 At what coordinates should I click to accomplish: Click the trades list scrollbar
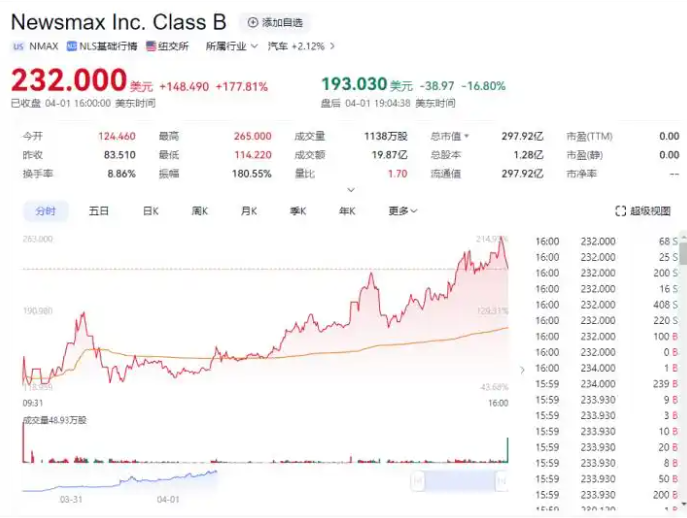pos(683,253)
